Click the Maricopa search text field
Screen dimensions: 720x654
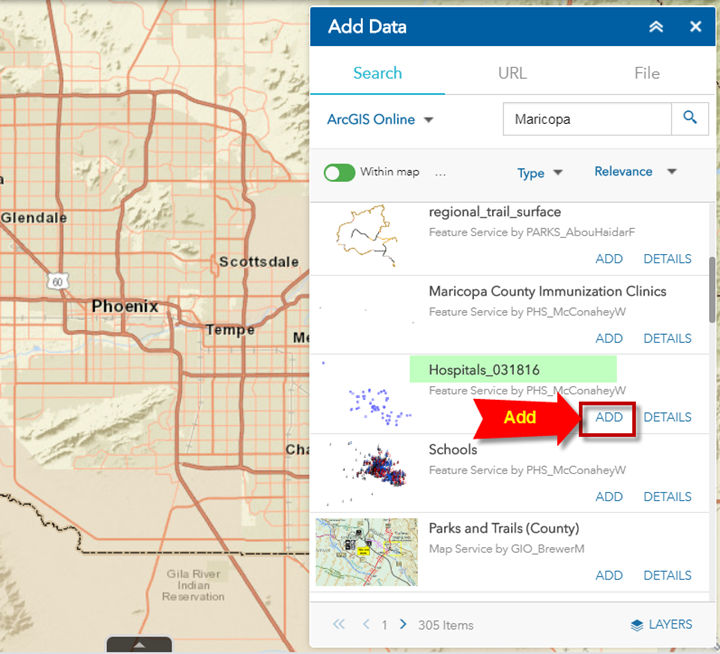[586, 119]
